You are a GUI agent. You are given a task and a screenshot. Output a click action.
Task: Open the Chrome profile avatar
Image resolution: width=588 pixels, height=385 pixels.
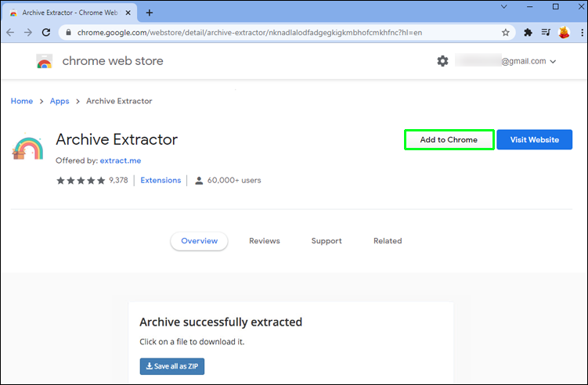point(563,33)
